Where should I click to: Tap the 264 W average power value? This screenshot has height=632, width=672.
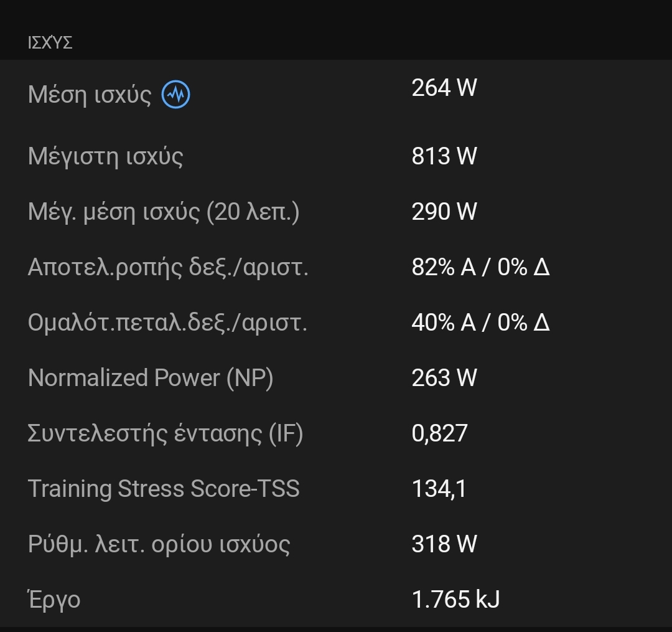click(x=444, y=88)
